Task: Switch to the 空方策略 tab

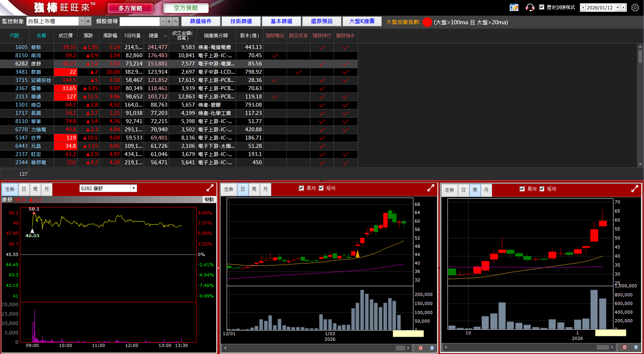Action: pyautogui.click(x=186, y=8)
